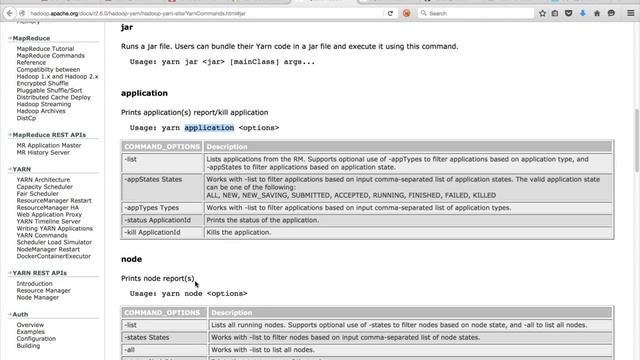Screen dimensions: 640x360
Task: Focus the URL address bar
Action: pyautogui.click(x=206, y=13)
